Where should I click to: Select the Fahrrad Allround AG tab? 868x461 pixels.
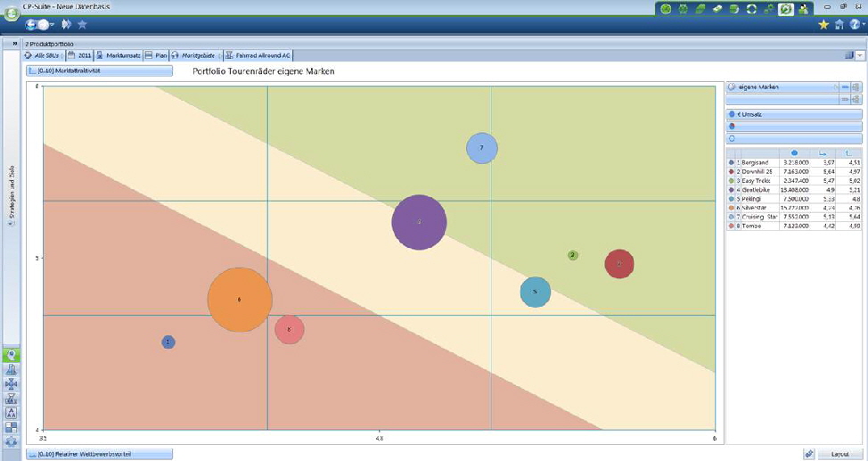pyautogui.click(x=258, y=55)
